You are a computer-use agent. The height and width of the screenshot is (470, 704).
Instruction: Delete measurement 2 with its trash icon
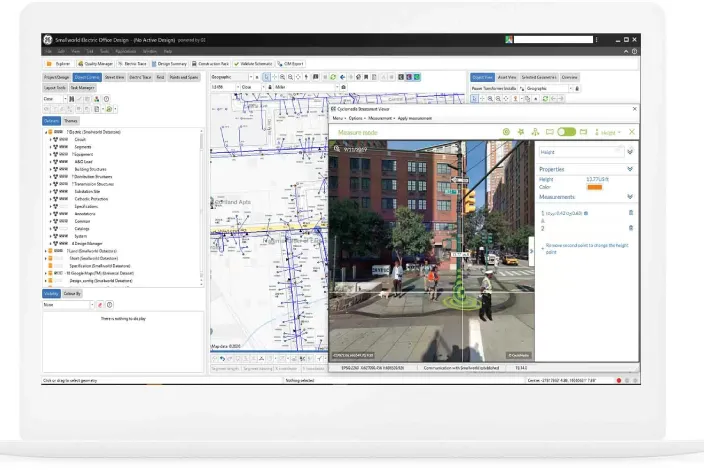coord(631,228)
